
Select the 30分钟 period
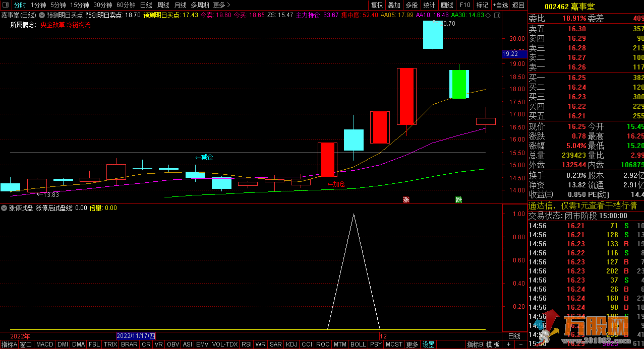103,5
